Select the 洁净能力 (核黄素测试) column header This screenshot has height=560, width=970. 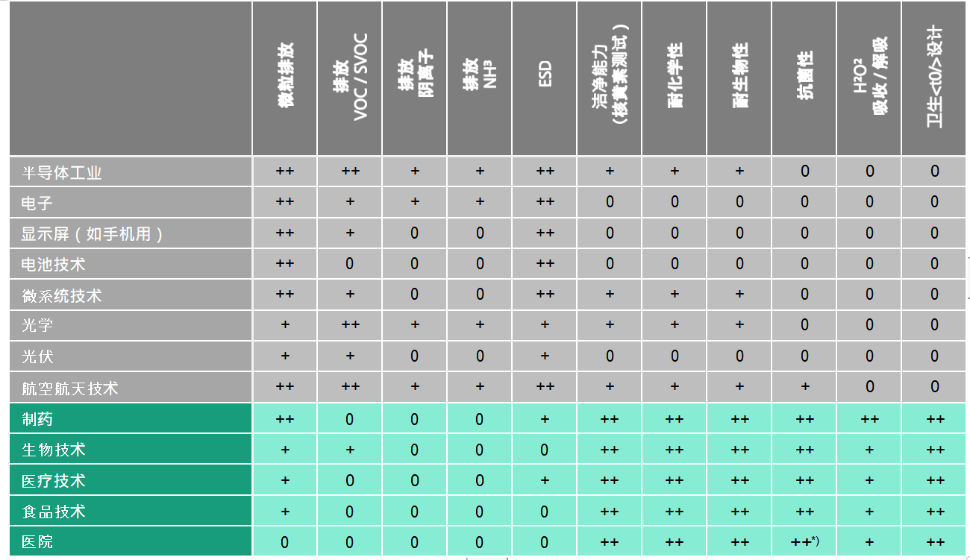[609, 78]
